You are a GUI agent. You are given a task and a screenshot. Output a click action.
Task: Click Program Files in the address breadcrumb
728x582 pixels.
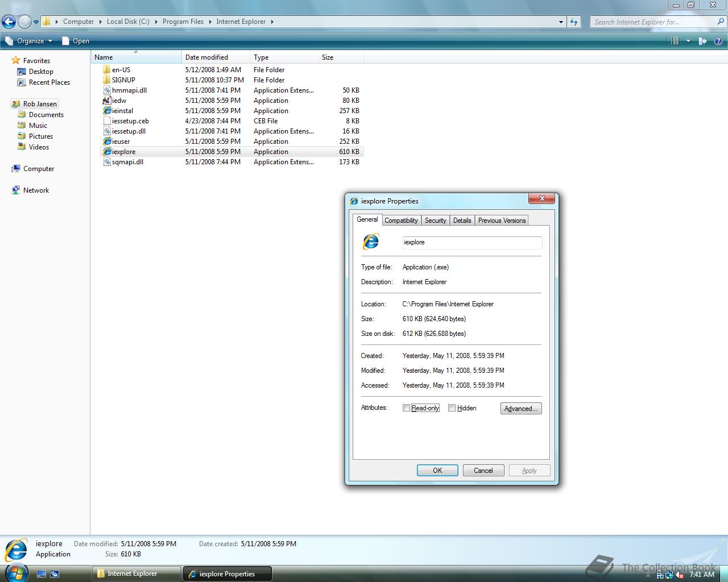(x=183, y=22)
